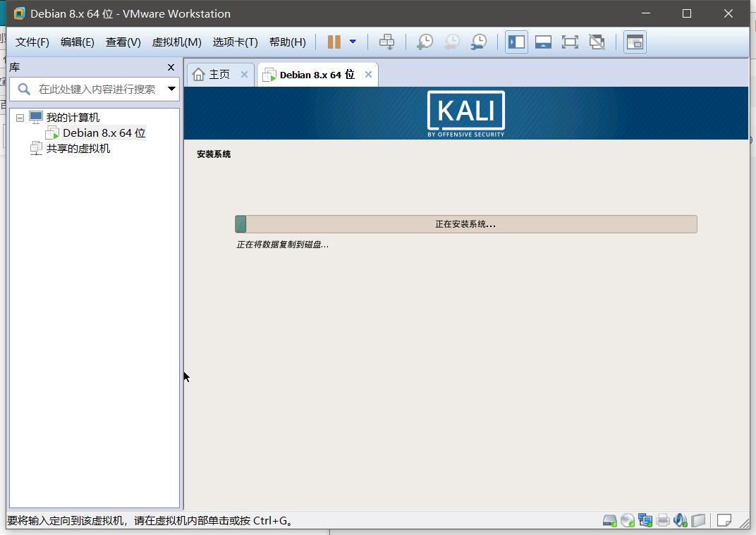Collapse the 我的计算机 tree node
Screen dimensions: 756x535
pyautogui.click(x=20, y=118)
